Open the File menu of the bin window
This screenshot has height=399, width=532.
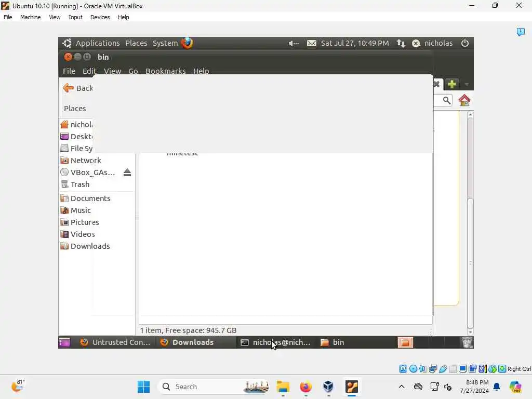pos(69,71)
